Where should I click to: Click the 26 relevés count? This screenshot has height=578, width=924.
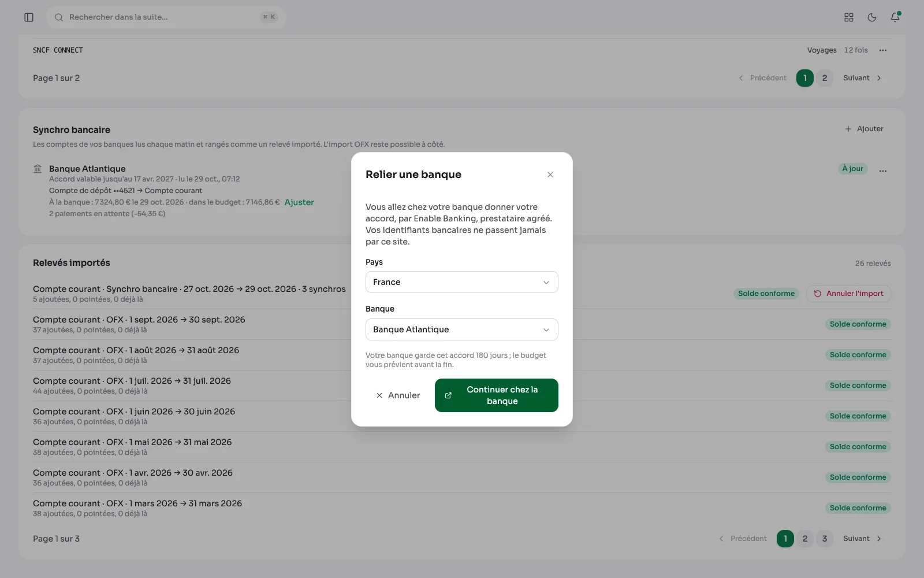(873, 264)
